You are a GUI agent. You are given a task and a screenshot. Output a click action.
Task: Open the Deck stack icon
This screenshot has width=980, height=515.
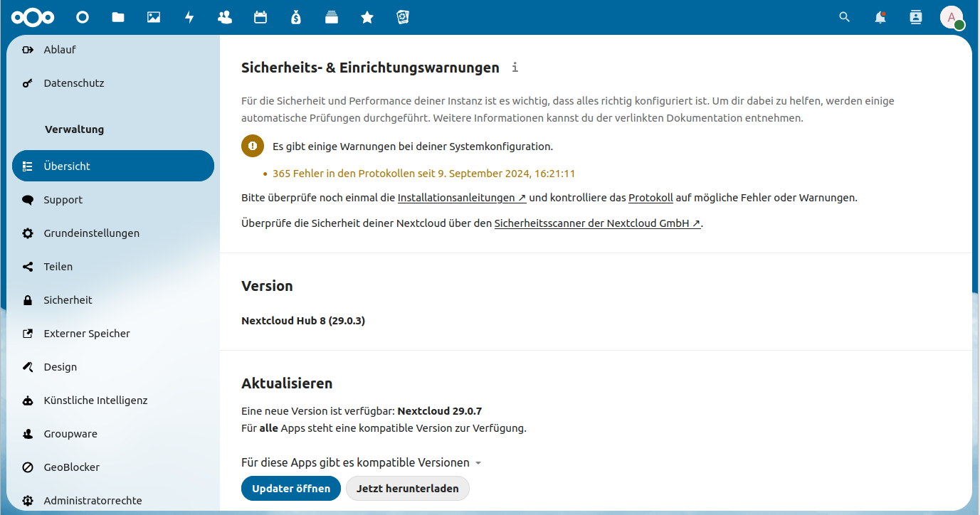tap(332, 17)
